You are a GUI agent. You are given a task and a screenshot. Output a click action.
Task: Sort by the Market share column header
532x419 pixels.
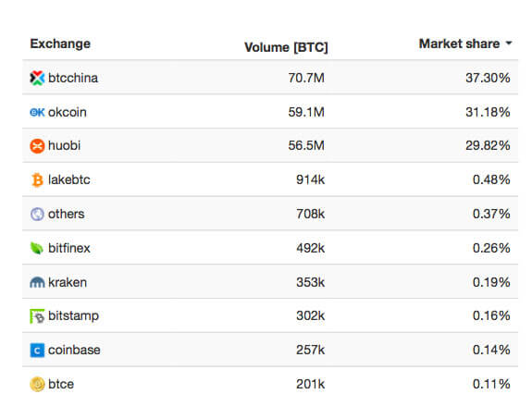click(x=459, y=43)
